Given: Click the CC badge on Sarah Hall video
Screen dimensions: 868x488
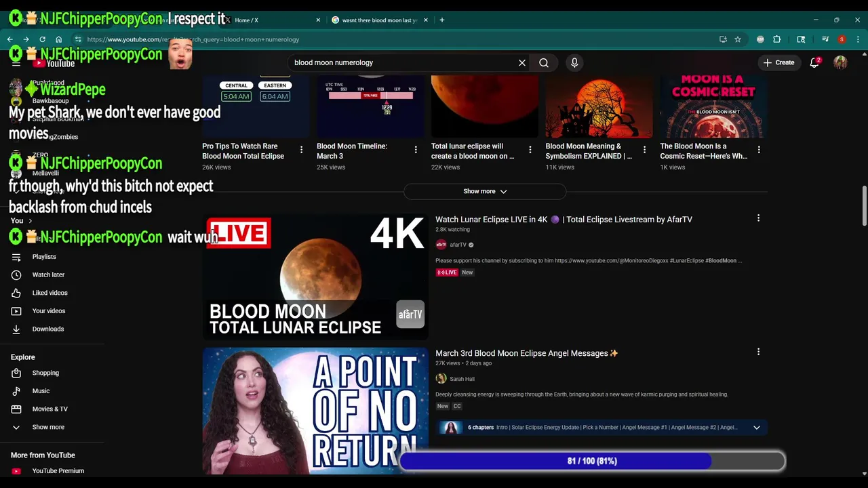Looking at the screenshot, I should click(x=457, y=406).
